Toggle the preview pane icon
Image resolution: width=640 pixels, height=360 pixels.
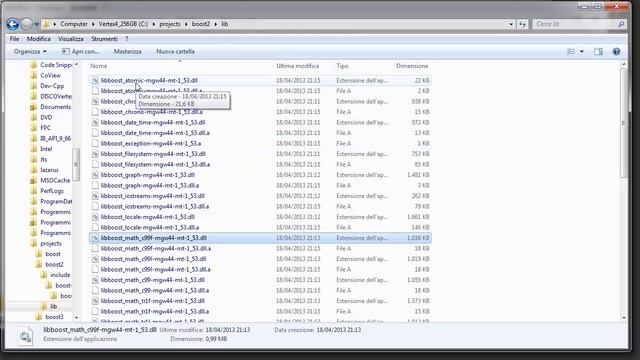(598, 51)
